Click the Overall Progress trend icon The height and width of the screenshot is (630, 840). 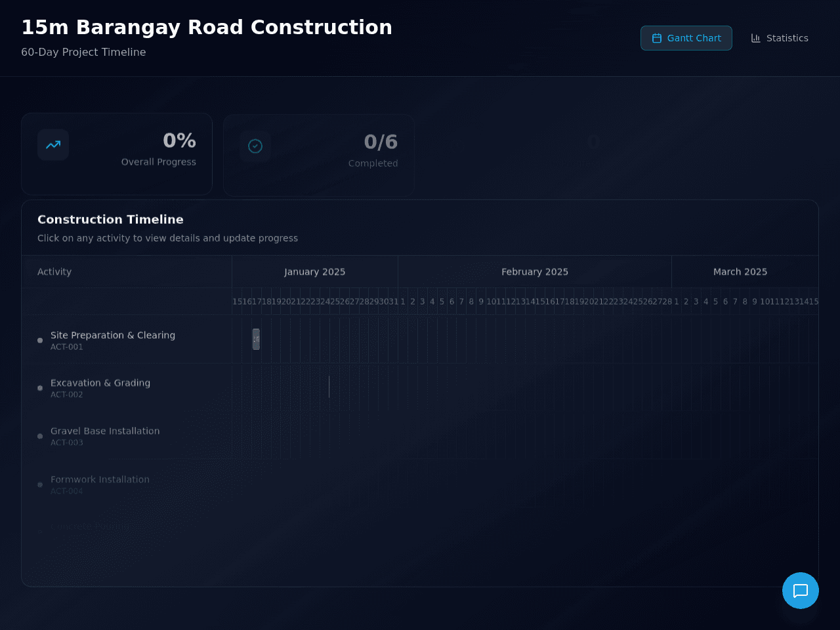coord(53,145)
